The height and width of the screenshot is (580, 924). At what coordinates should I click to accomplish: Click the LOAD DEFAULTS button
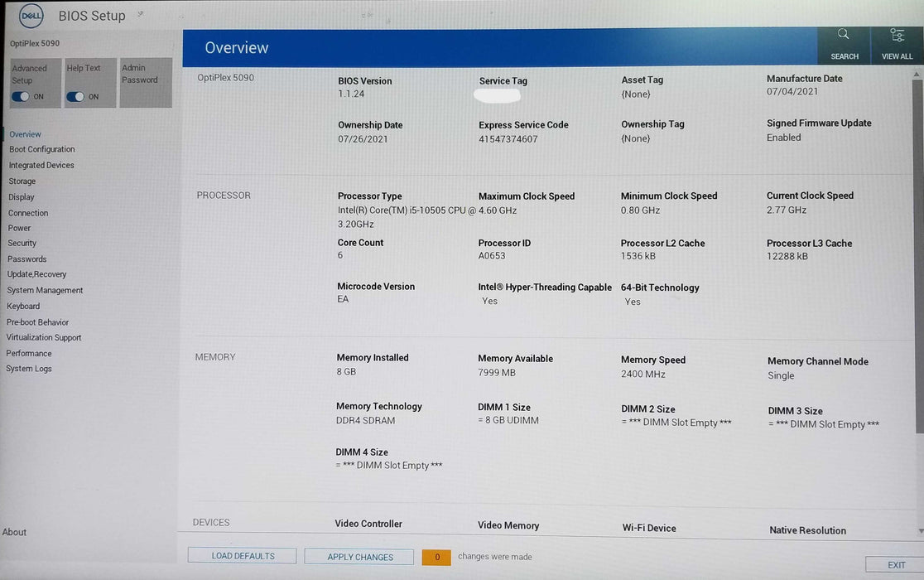pos(243,556)
